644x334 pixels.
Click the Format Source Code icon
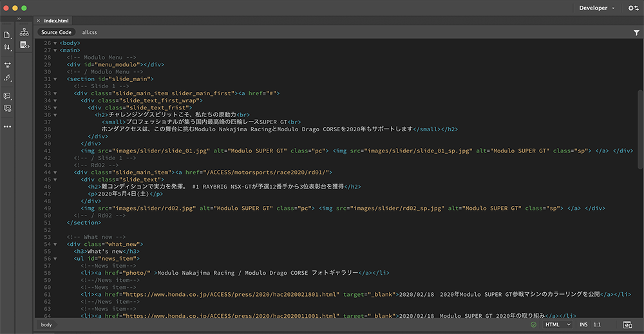7,78
